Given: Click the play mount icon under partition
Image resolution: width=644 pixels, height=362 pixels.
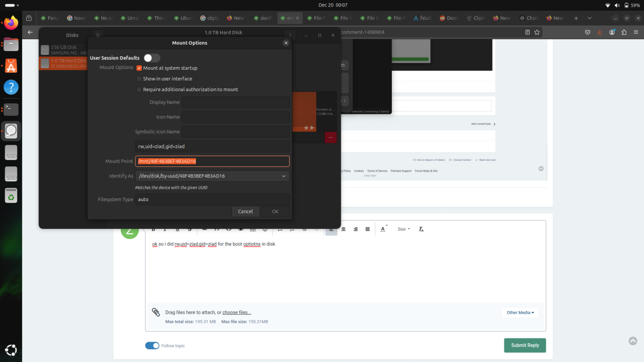Looking at the screenshot, I should 312,128.
